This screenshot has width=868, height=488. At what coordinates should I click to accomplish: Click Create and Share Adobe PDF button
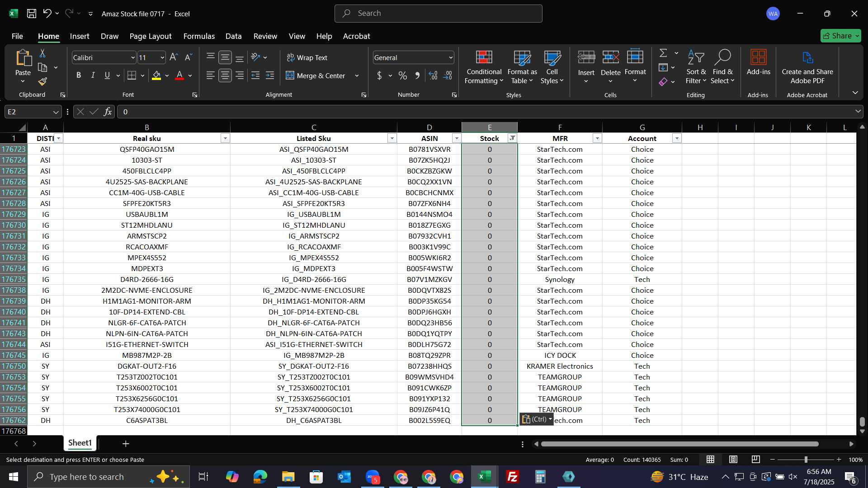coord(807,67)
